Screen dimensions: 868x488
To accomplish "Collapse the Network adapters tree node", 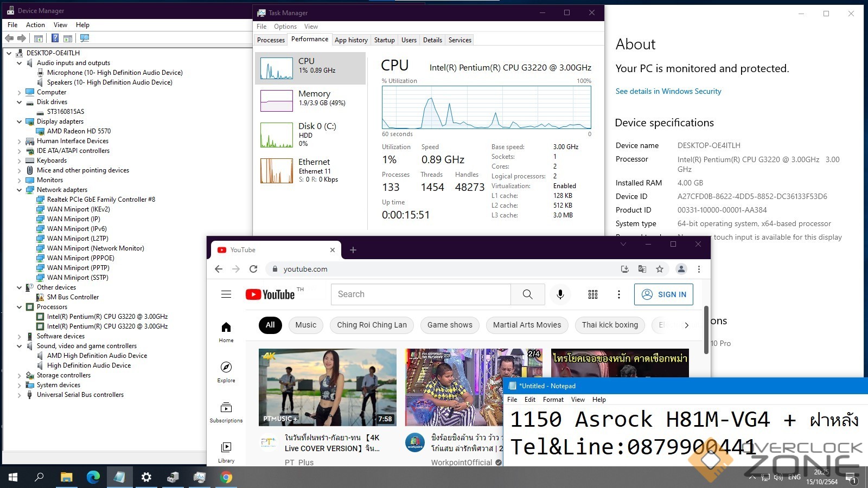I will (x=20, y=190).
